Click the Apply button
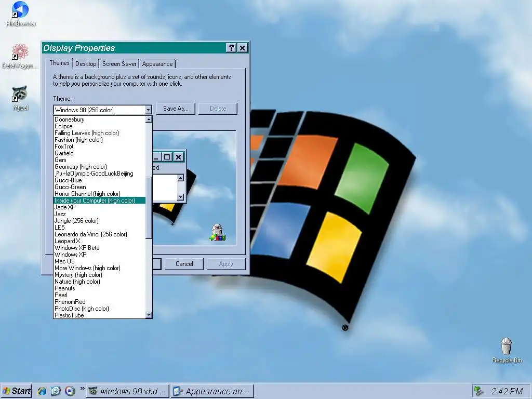 pyautogui.click(x=226, y=264)
